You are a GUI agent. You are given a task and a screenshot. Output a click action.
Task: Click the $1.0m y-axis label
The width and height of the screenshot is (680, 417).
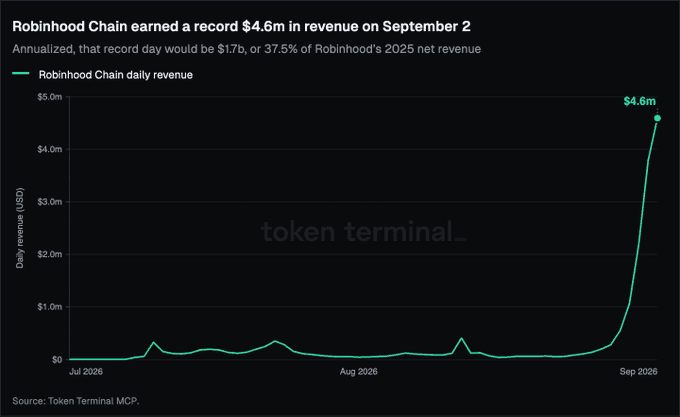[x=49, y=306]
